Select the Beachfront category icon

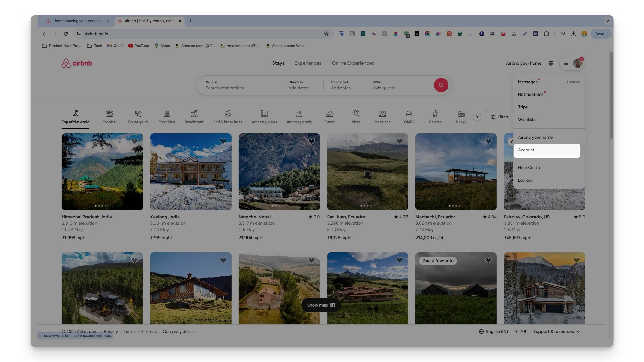[194, 114]
